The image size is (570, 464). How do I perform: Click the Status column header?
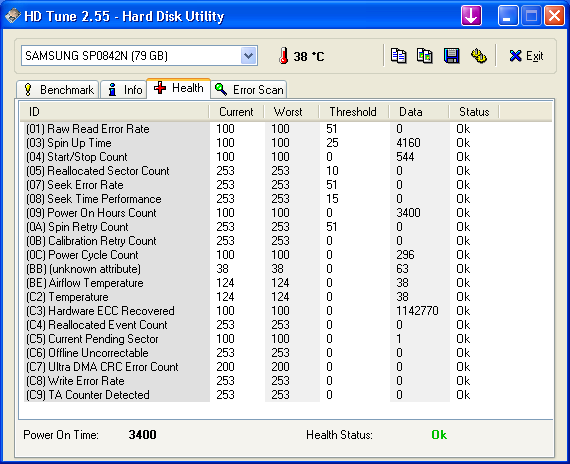(474, 112)
